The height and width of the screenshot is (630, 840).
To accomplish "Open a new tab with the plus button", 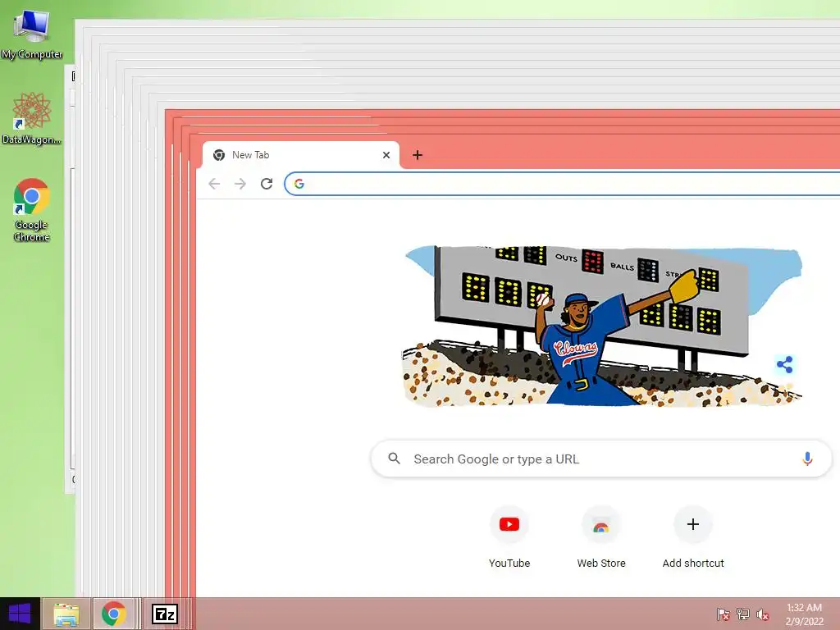I will coord(418,155).
